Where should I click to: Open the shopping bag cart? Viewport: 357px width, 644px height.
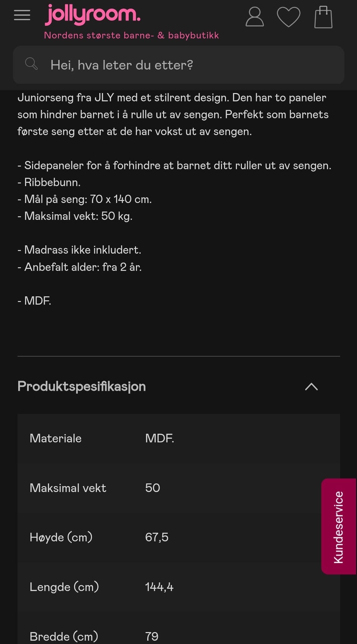click(x=323, y=17)
